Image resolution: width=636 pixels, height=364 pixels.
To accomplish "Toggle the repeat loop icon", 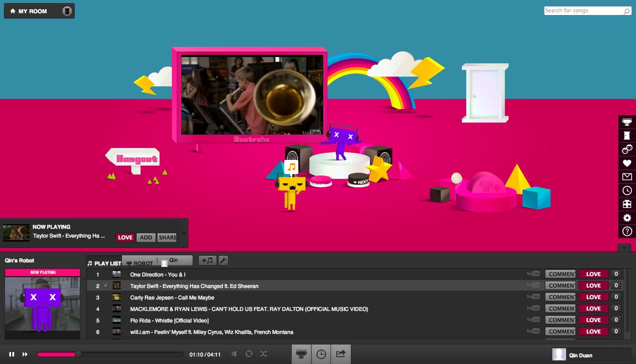I will [x=249, y=354].
